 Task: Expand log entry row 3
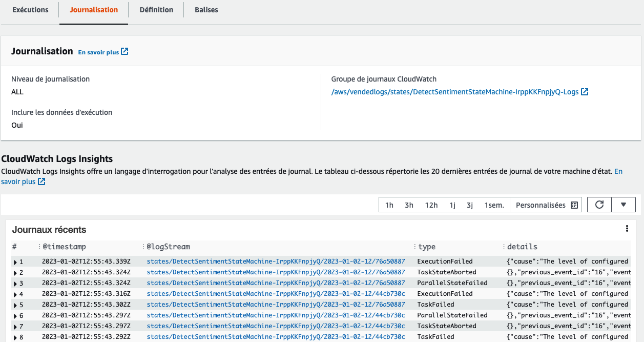click(x=16, y=284)
